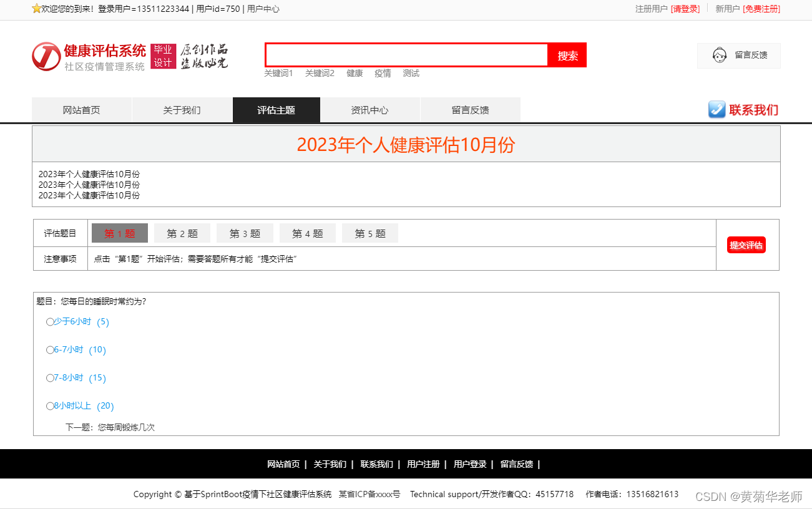This screenshot has width=812, height=509.
Task: Open the 评估主题 navigation tab
Action: (276, 110)
